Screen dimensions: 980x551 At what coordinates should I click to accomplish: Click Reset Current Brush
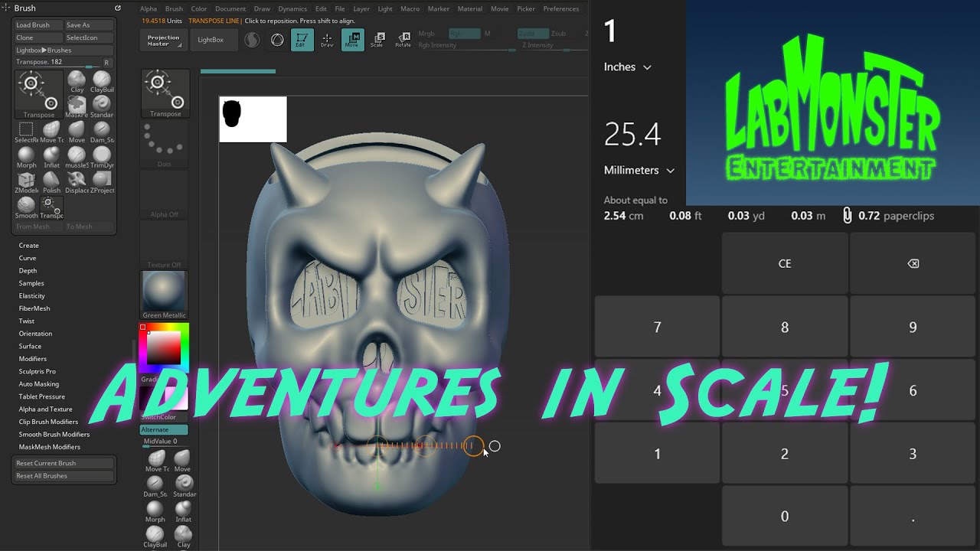coord(65,463)
